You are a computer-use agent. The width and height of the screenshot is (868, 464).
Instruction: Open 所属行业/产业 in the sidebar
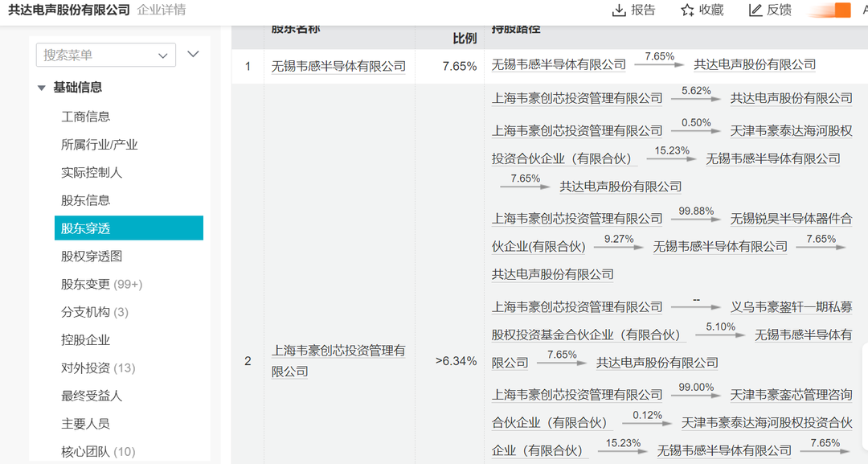pos(99,145)
